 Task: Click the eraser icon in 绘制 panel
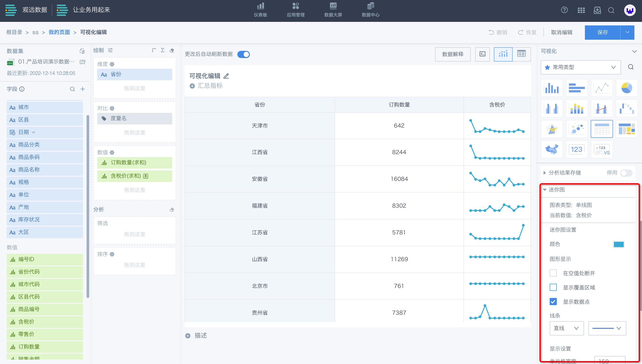coord(172,50)
